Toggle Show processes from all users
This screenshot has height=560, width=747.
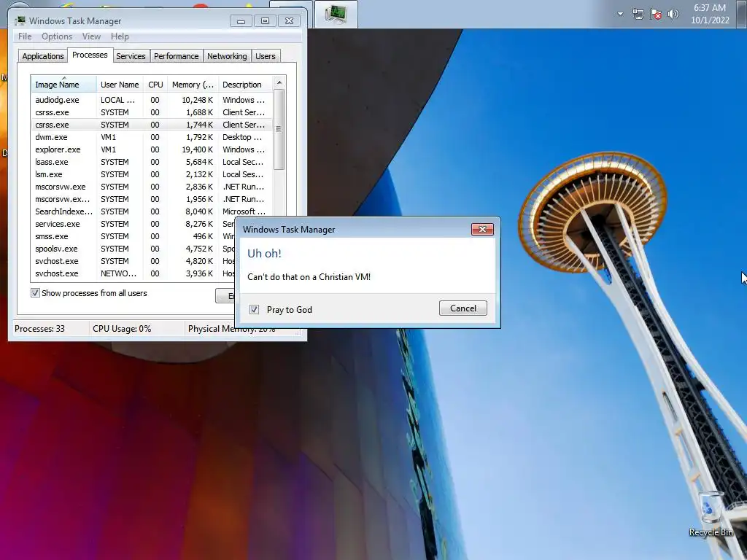[x=35, y=293]
